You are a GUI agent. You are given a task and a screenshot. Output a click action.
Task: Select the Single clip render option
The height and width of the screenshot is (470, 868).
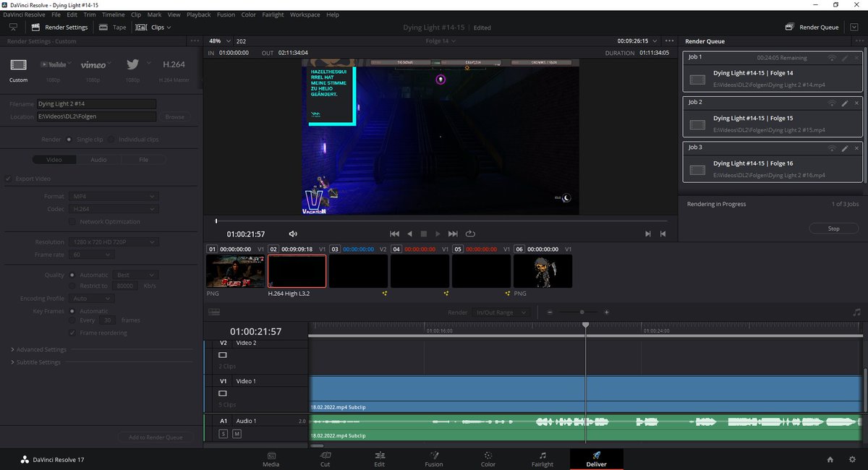[69, 140]
